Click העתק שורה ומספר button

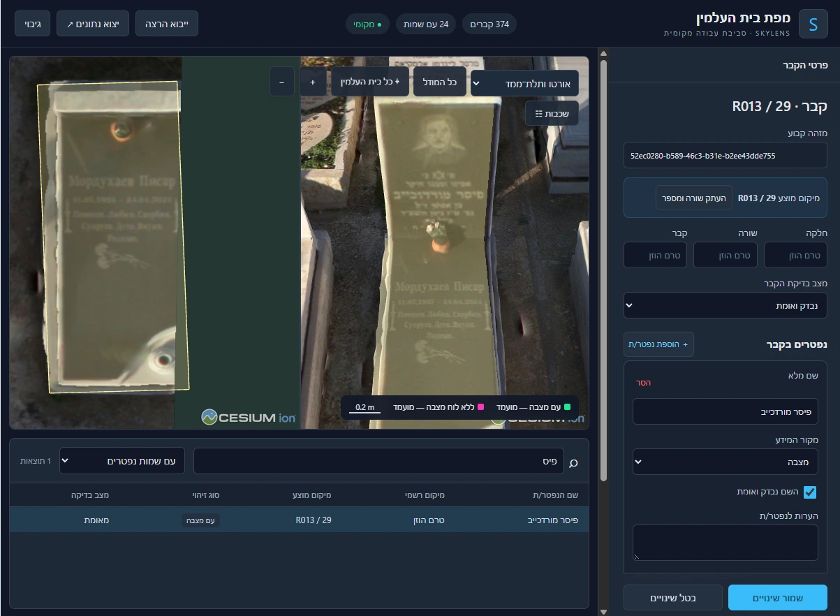pos(694,198)
